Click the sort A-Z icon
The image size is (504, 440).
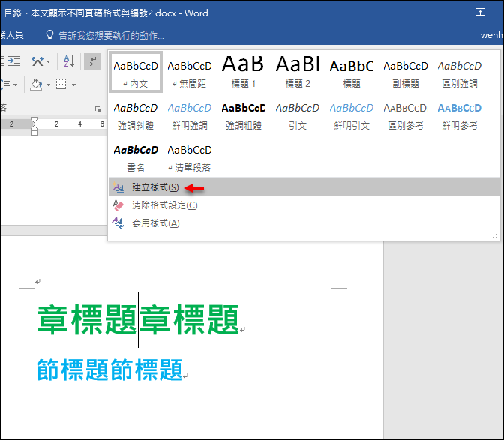69,61
